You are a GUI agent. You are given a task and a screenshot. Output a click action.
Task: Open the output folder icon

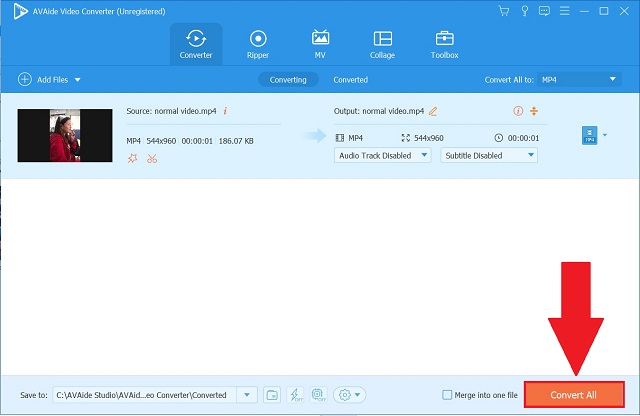(272, 395)
